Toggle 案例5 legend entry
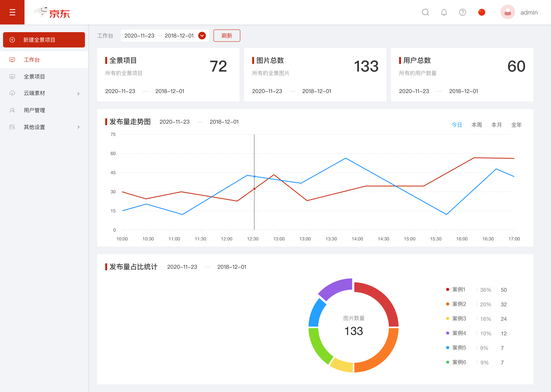551x392 pixels. coord(456,348)
